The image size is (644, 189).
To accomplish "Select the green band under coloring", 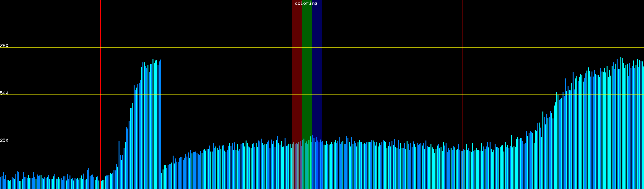I will 307,63.
